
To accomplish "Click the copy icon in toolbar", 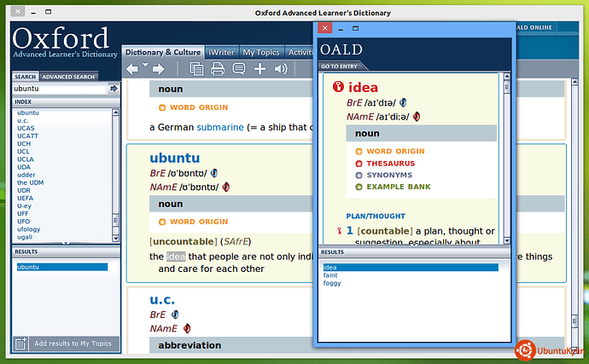I will (197, 69).
